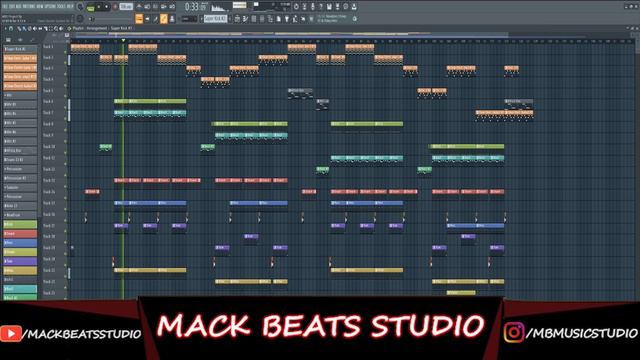Click the transport stop button
The image size is (640, 360).
(x=107, y=7)
